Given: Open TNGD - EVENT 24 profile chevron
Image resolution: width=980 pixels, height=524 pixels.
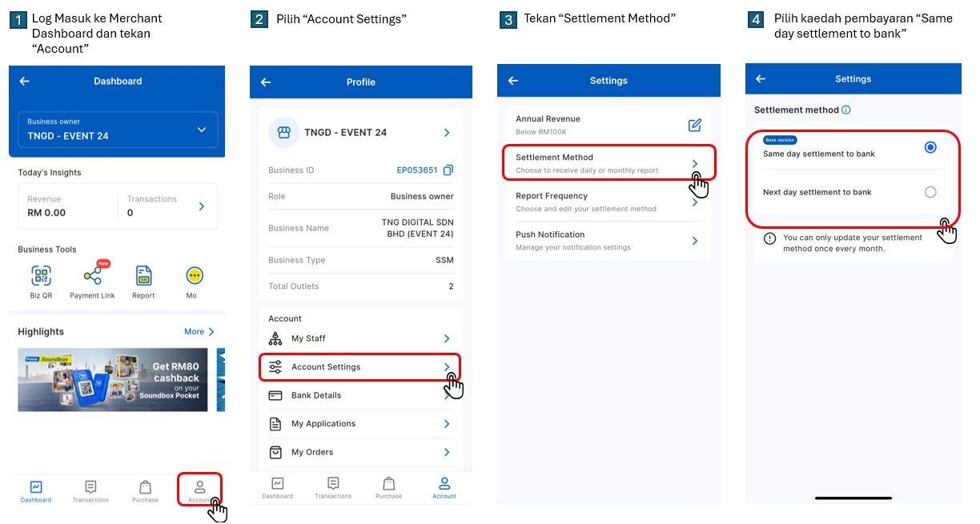Looking at the screenshot, I should tap(447, 133).
